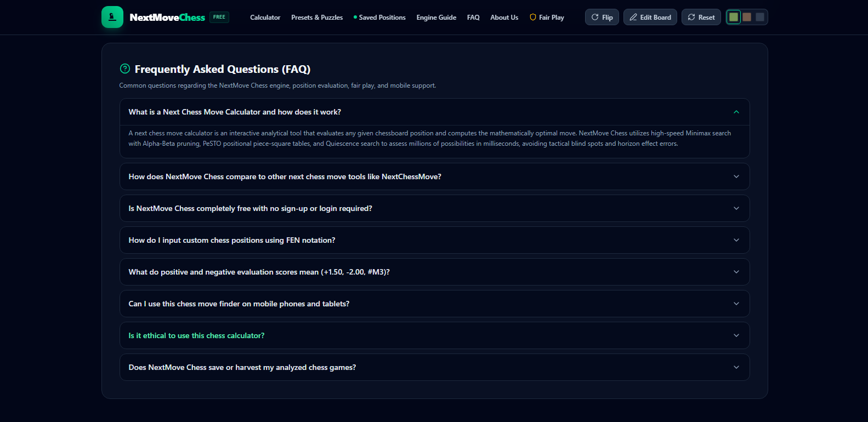Click the green NextMoveChess logo icon

pyautogui.click(x=112, y=17)
